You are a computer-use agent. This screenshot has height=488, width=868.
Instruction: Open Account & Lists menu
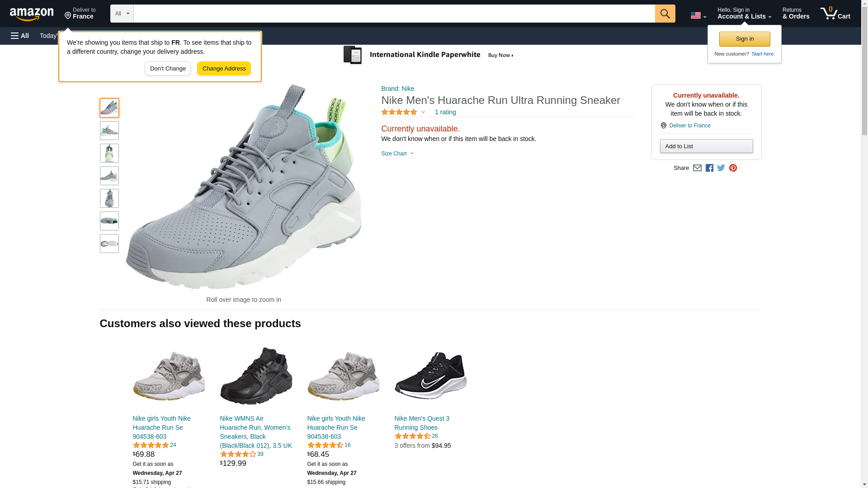pyautogui.click(x=744, y=14)
